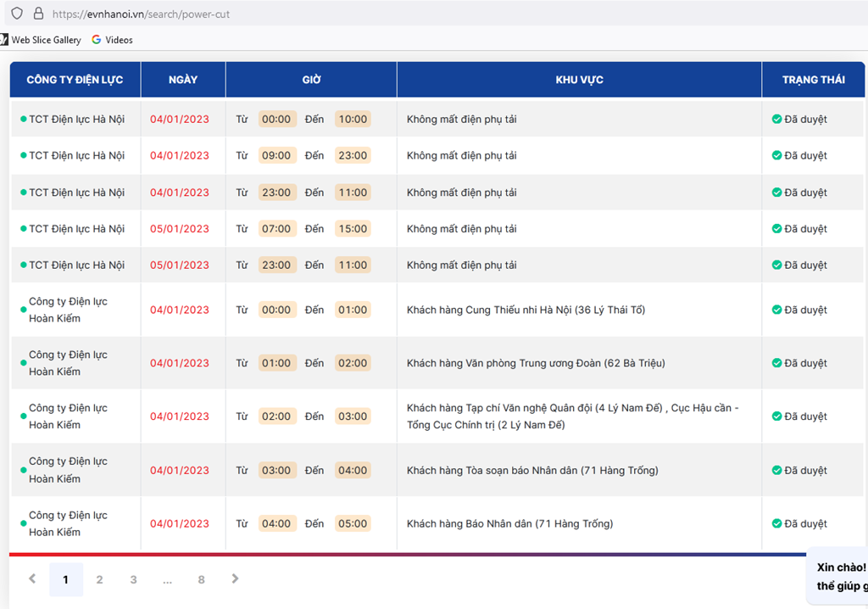Click the NGÀY column header
Screen dimensions: 868x609
[x=183, y=80]
